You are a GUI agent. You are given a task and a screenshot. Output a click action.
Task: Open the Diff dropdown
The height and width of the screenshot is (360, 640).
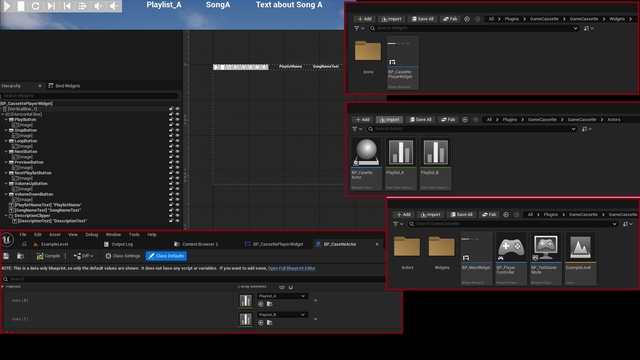[x=84, y=256]
